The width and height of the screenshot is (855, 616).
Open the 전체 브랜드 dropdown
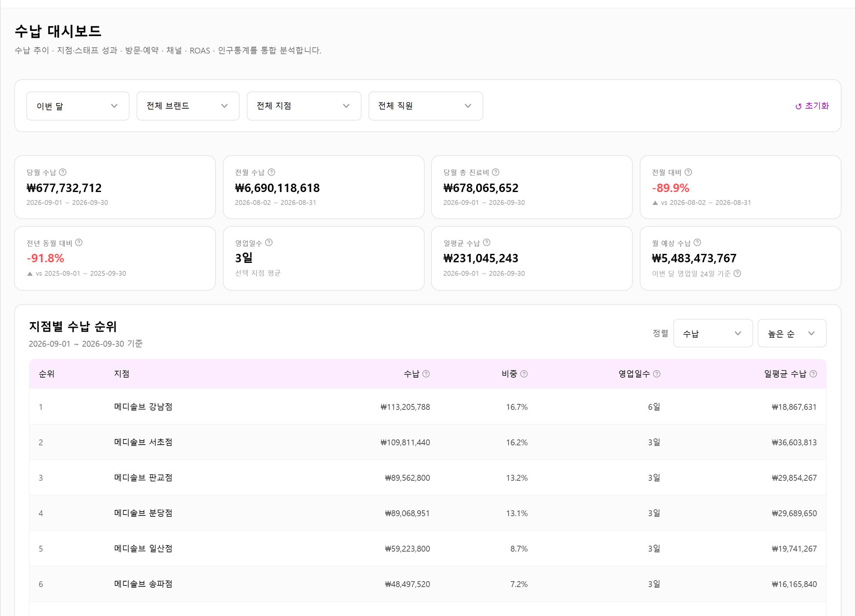pyautogui.click(x=188, y=106)
